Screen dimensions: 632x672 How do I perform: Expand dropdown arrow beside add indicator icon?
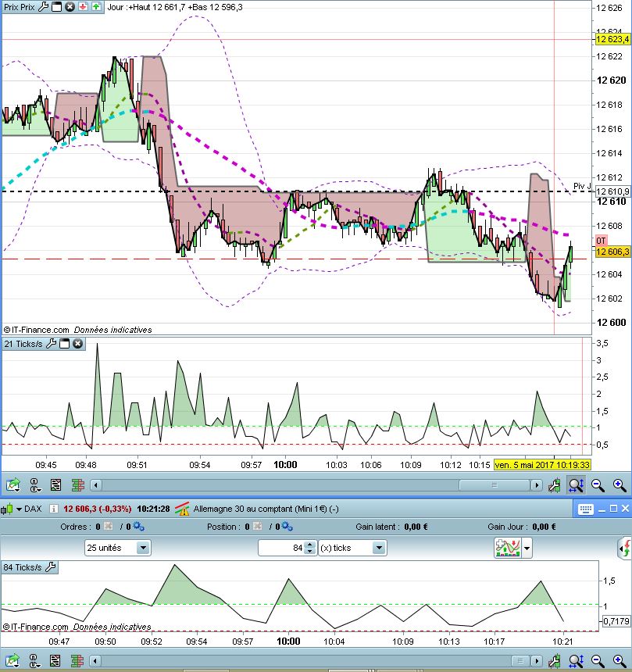point(527,548)
